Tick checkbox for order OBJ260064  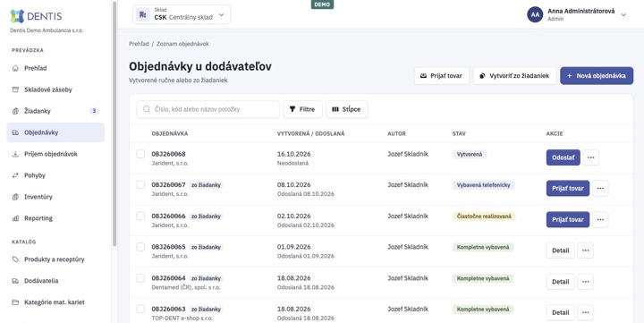click(140, 277)
